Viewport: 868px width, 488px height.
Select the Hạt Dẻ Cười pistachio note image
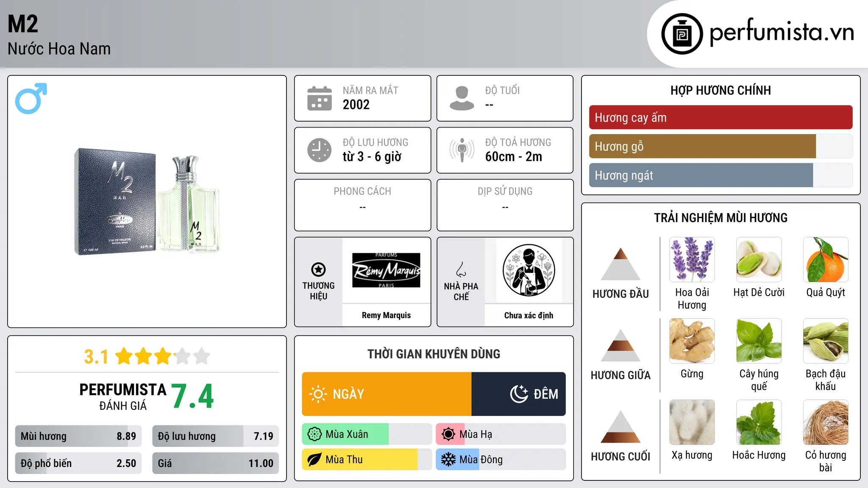tap(759, 260)
